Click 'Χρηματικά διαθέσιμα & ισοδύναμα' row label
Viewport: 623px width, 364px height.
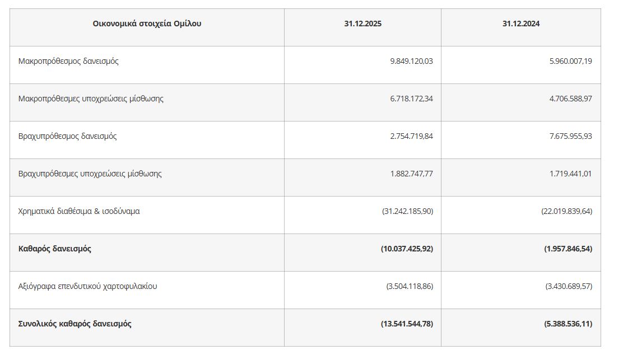(x=79, y=211)
